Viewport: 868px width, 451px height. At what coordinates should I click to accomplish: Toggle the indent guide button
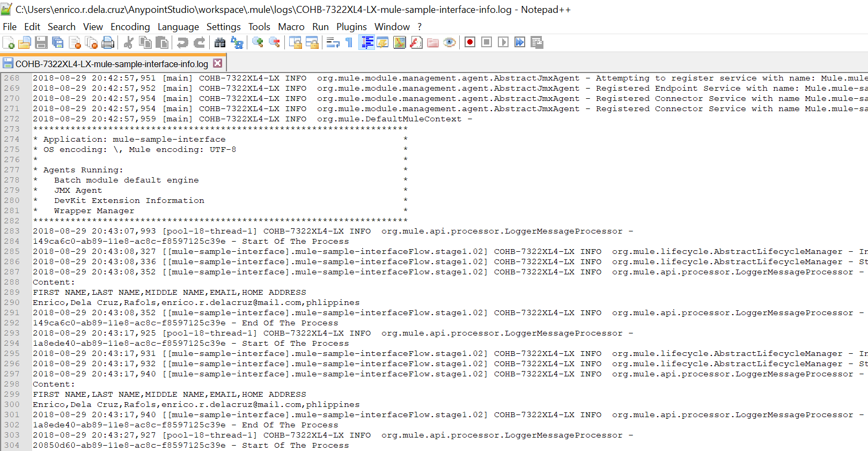(367, 42)
